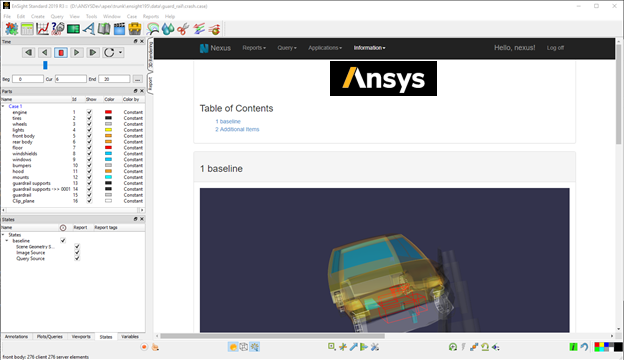Follow the '1 baseline' contents link
This screenshot has height=360, width=624.
(228, 121)
